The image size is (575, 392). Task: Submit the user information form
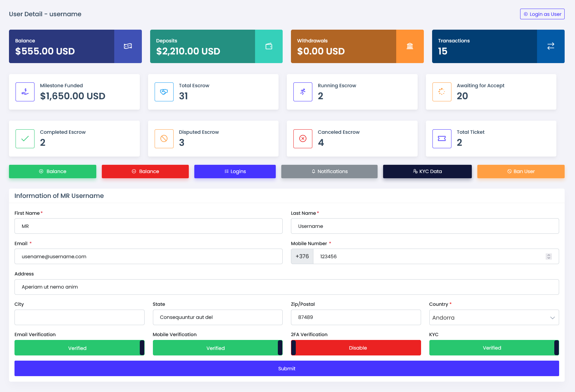click(x=286, y=369)
